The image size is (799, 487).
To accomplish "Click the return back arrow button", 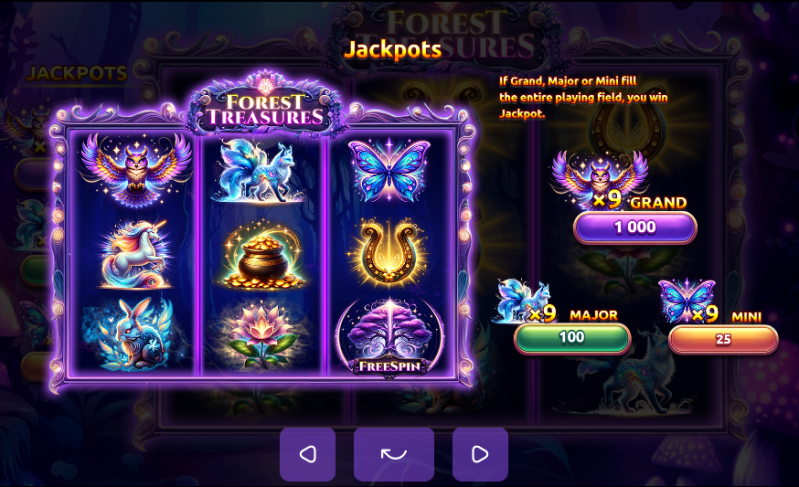I will [394, 454].
